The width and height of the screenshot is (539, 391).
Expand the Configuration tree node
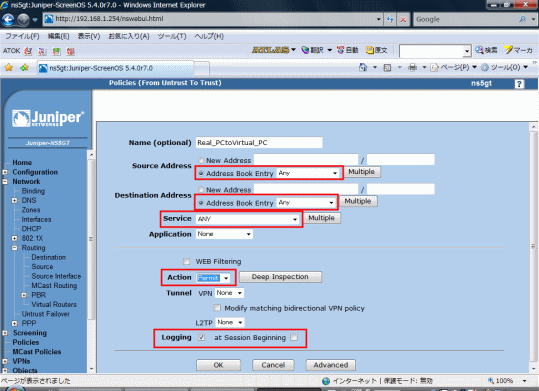click(5, 172)
